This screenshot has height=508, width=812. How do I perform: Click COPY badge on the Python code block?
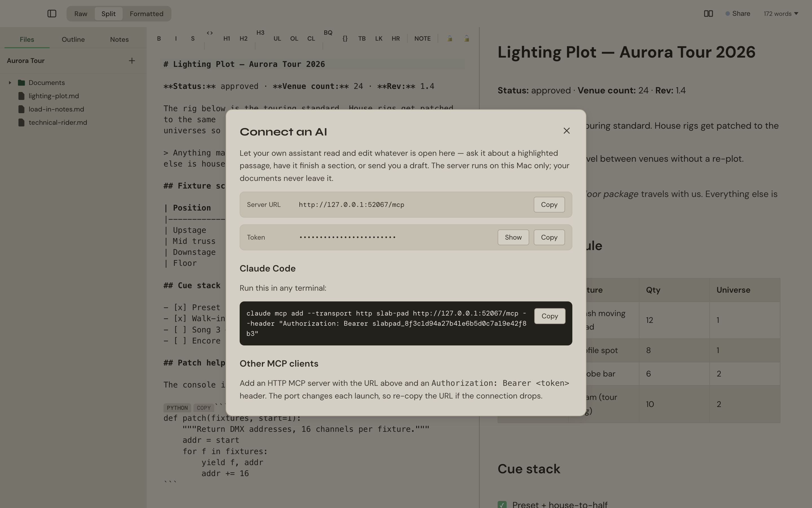[x=204, y=408]
